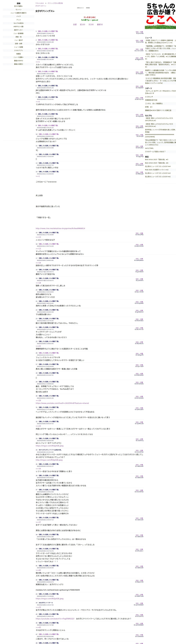Go to なんでも実況G board
176x644 pixels.
click(x=18, y=23)
